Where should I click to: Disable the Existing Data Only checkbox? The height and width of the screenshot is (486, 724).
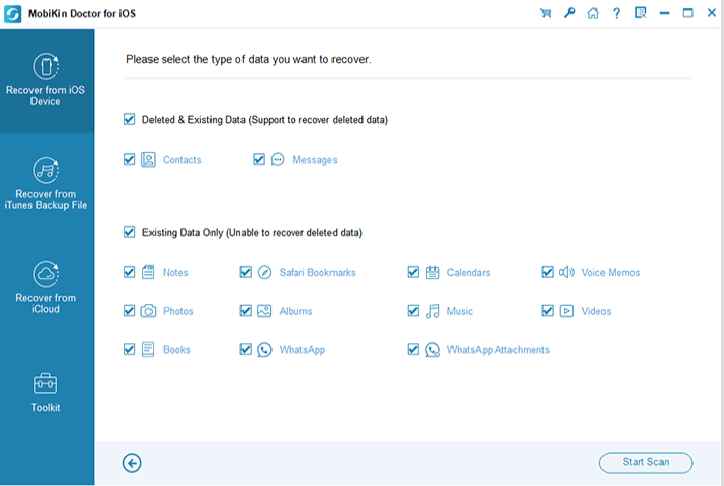tap(129, 232)
